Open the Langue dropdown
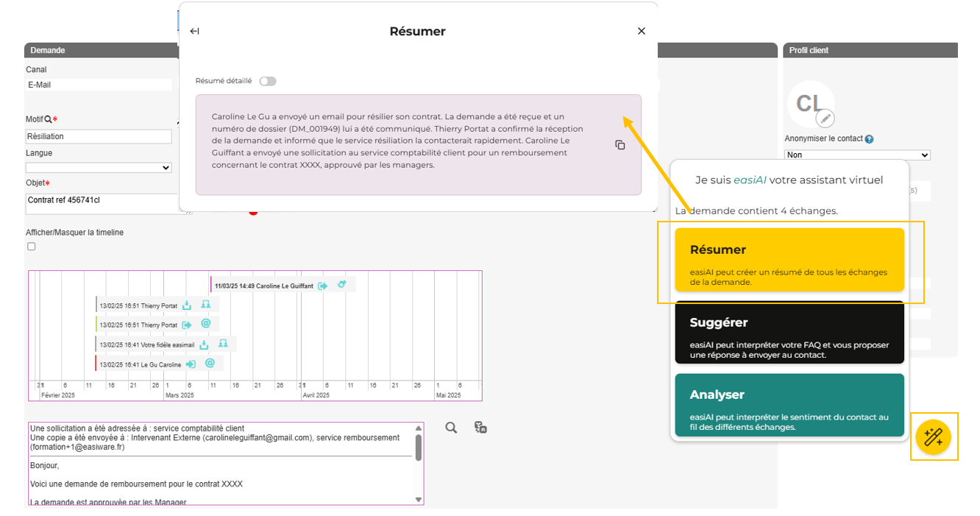 pos(99,168)
